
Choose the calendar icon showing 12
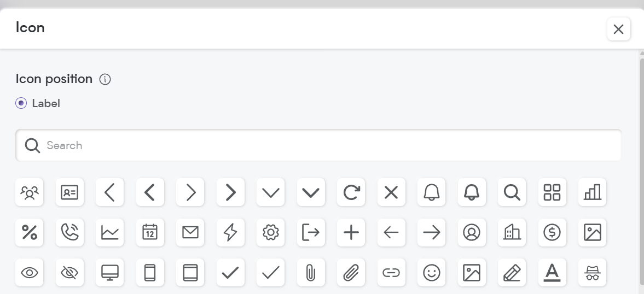click(x=150, y=232)
